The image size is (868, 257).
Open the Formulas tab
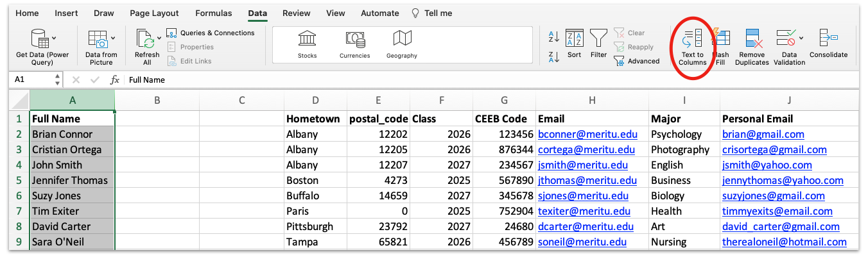(x=214, y=13)
